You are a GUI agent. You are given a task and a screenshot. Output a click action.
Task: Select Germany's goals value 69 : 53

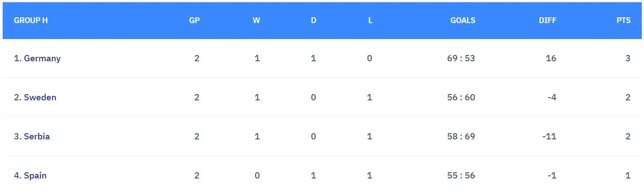click(461, 58)
